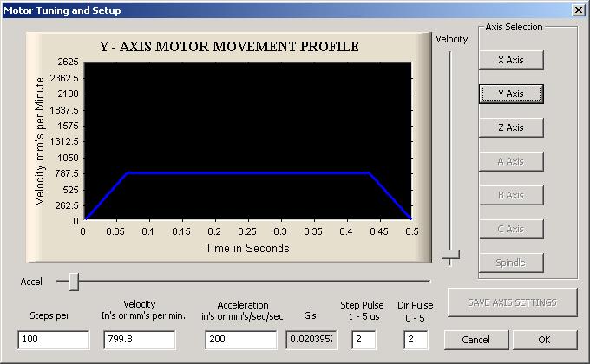590x364 pixels.
Task: Select the X Axis button
Action: point(511,60)
